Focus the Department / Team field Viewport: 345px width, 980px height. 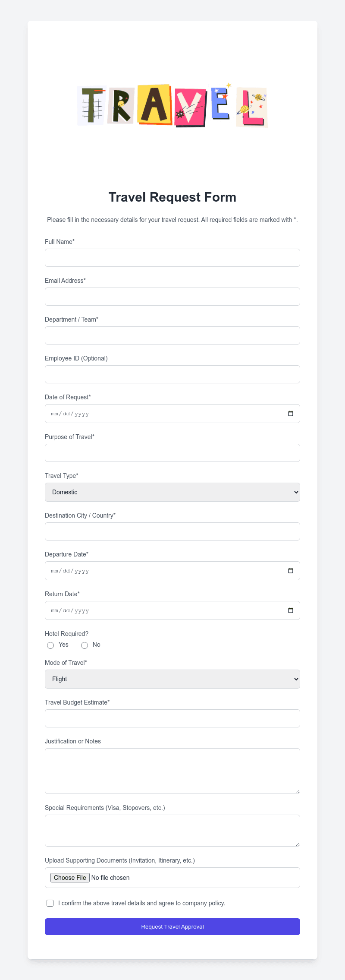coord(172,335)
